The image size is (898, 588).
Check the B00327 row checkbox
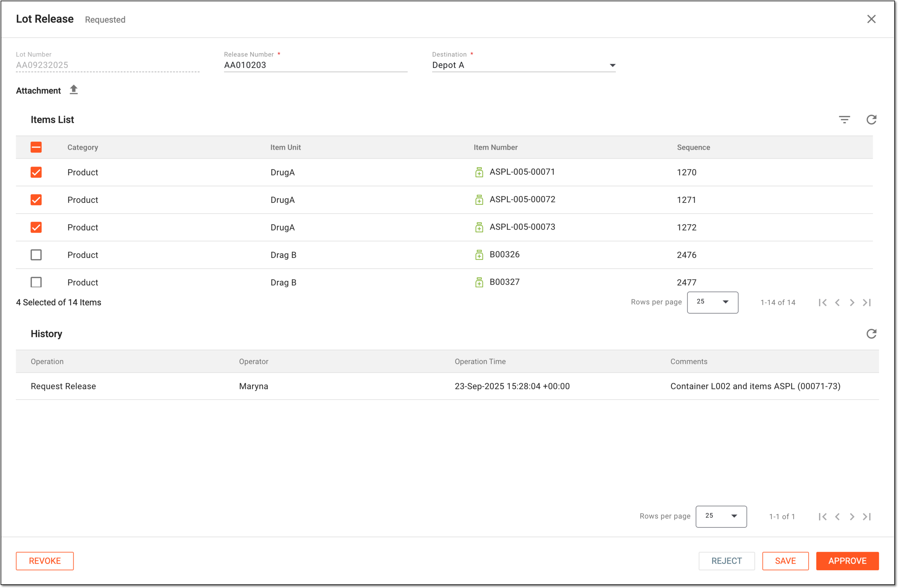36,283
